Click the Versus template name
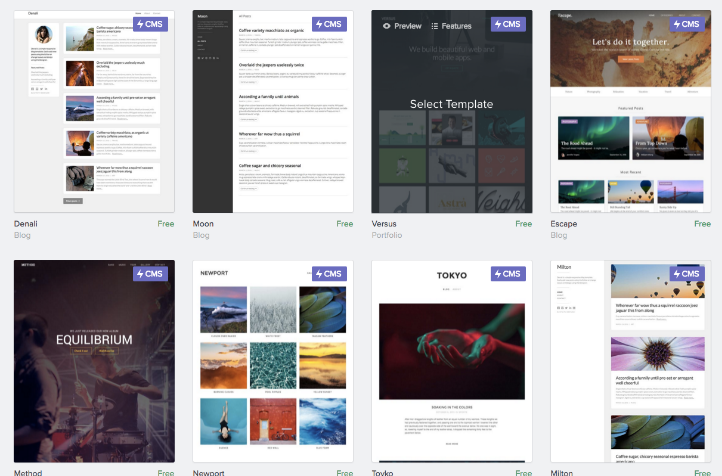The image size is (722, 476). click(384, 224)
